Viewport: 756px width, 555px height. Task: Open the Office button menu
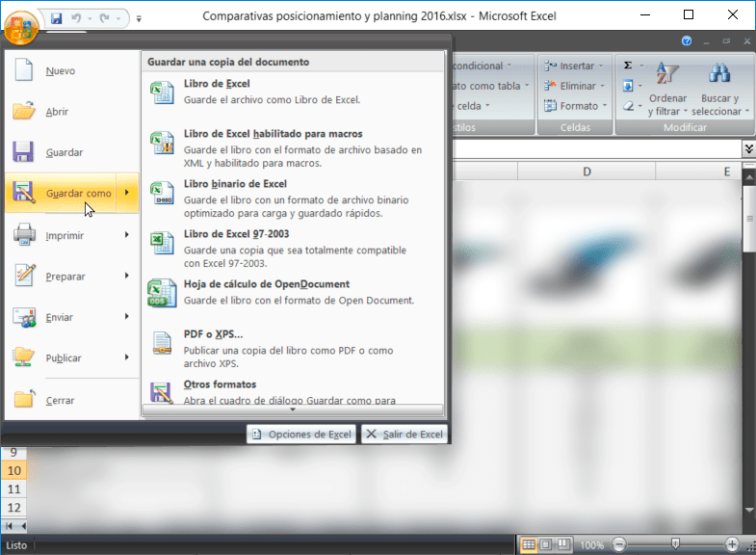[20, 28]
